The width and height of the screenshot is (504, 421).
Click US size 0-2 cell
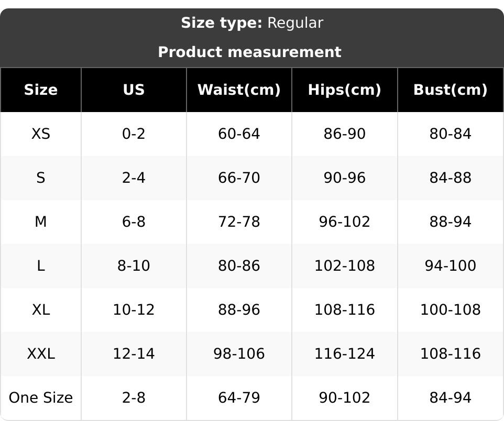pos(134,134)
